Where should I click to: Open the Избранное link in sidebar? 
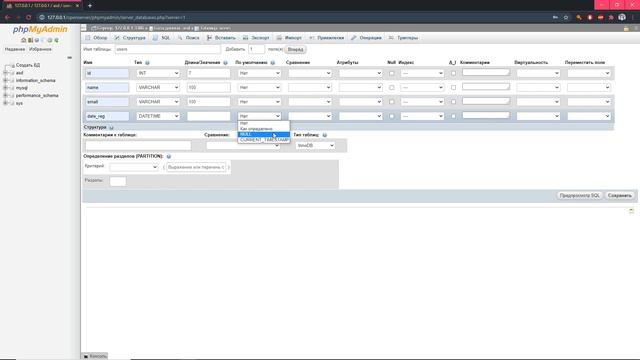point(40,49)
